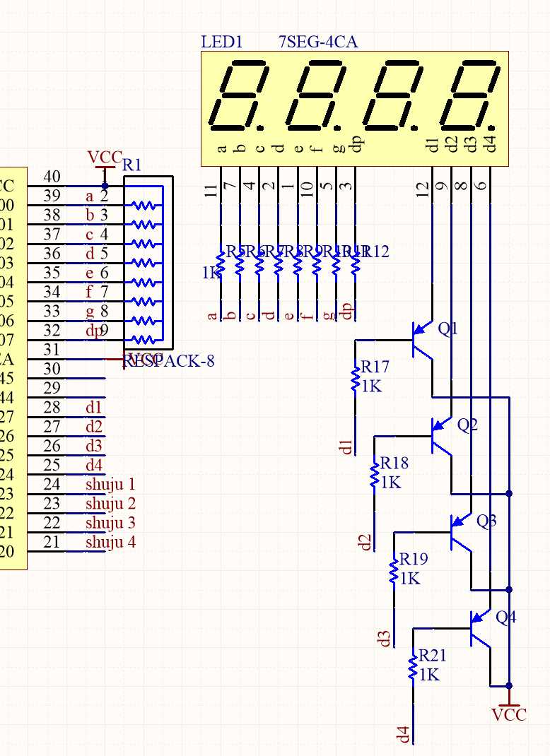Click net label d1 beside pin 28

pos(93,408)
